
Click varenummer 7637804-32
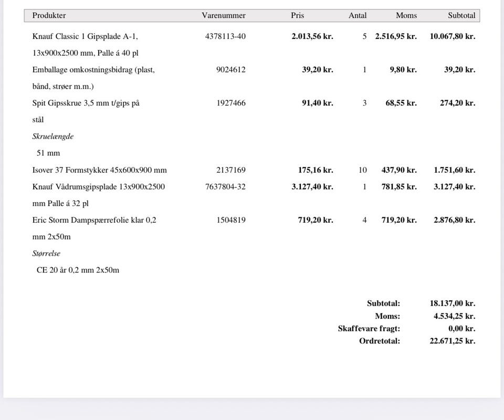(x=225, y=187)
